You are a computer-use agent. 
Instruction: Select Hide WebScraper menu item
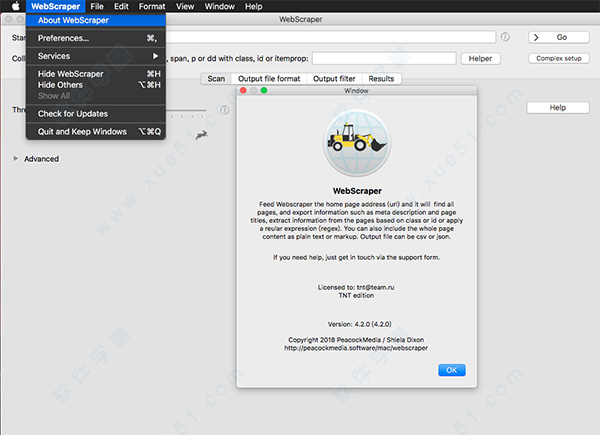tap(96, 74)
